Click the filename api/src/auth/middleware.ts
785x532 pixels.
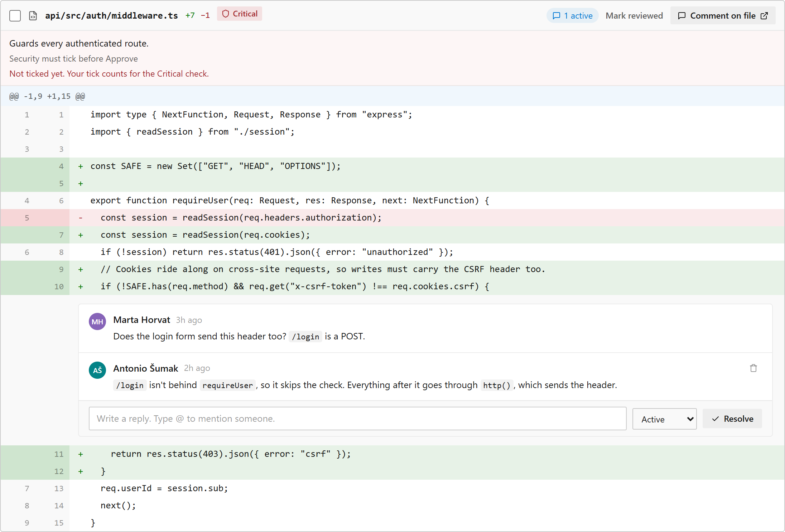pos(111,16)
